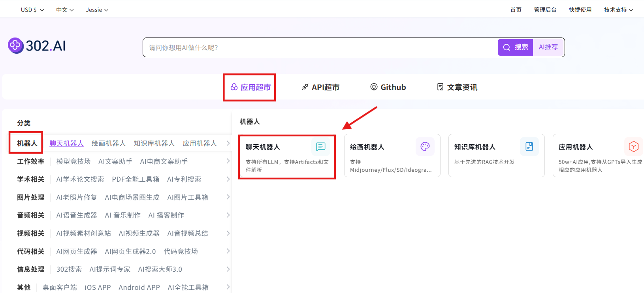Open the AI网页生成器2.0 link
This screenshot has width=644, height=293.
[130, 252]
